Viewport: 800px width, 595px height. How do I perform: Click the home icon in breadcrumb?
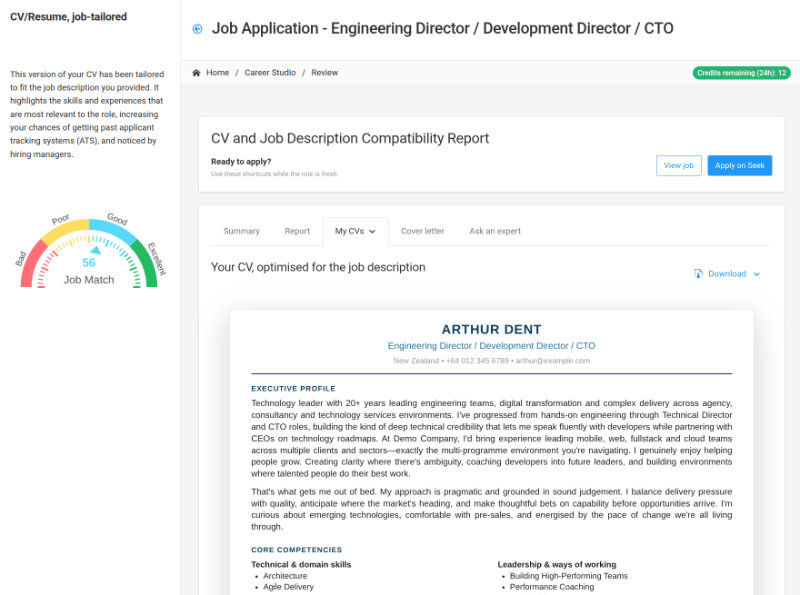[196, 72]
